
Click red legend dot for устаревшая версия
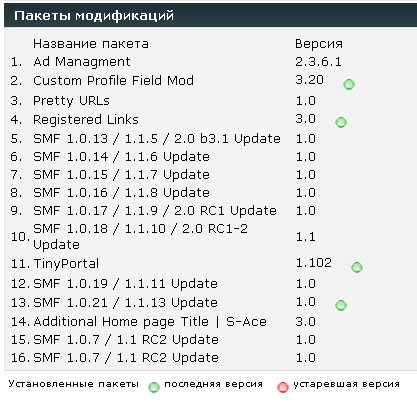click(283, 387)
